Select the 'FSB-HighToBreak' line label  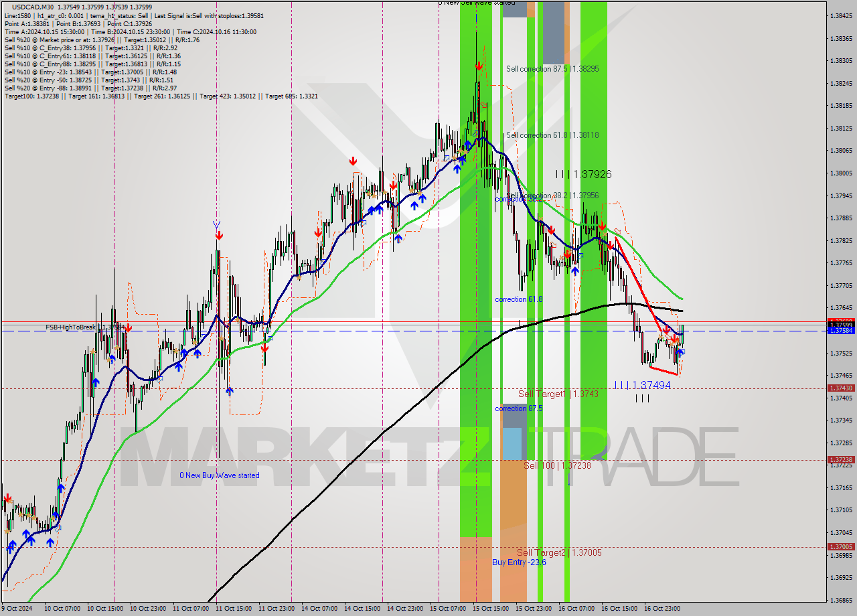[72, 327]
